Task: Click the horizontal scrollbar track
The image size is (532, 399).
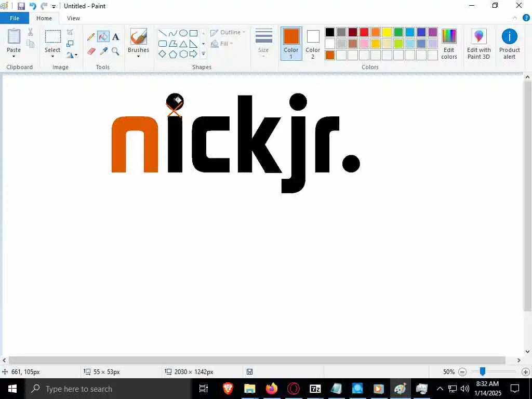Action: coord(257,361)
